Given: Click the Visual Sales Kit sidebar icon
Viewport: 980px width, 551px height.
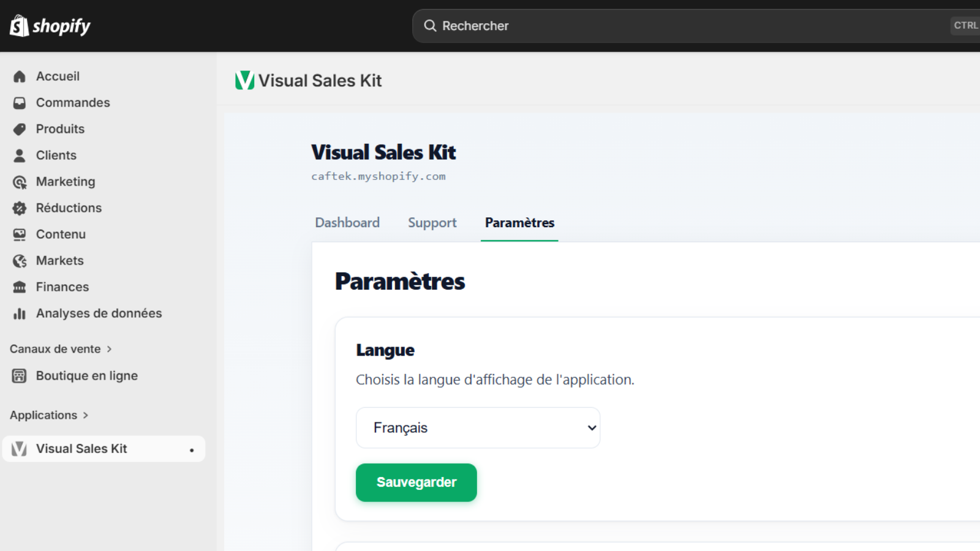Looking at the screenshot, I should pos(19,449).
